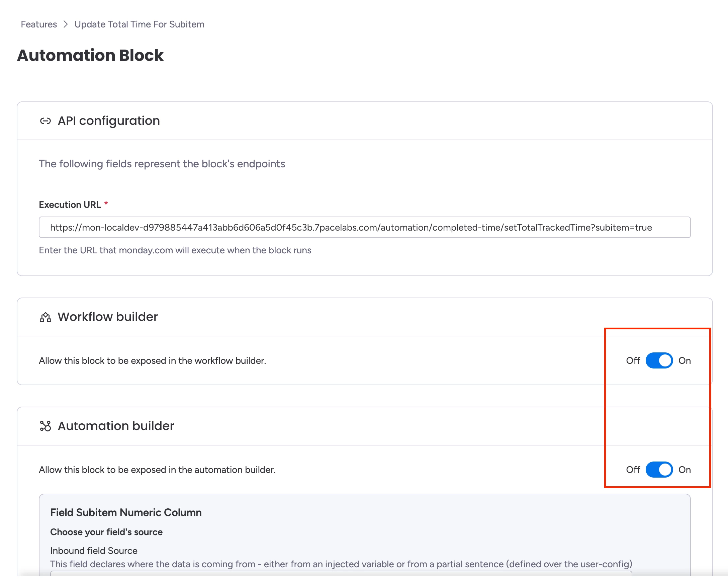728x579 pixels.
Task: Click the Inbound field Source label
Action: pyautogui.click(x=94, y=551)
